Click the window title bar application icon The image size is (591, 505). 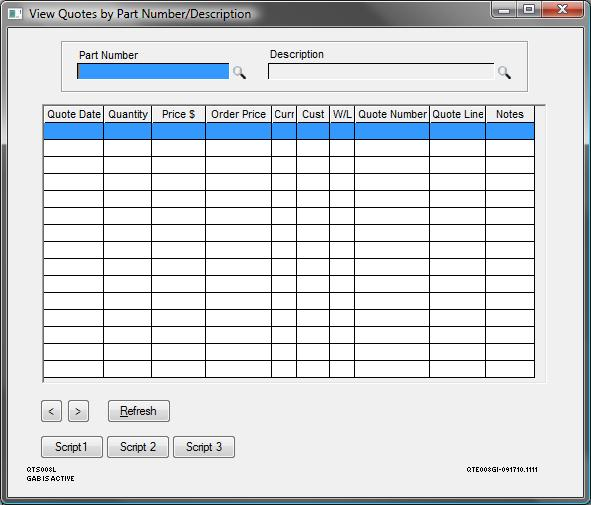click(15, 14)
